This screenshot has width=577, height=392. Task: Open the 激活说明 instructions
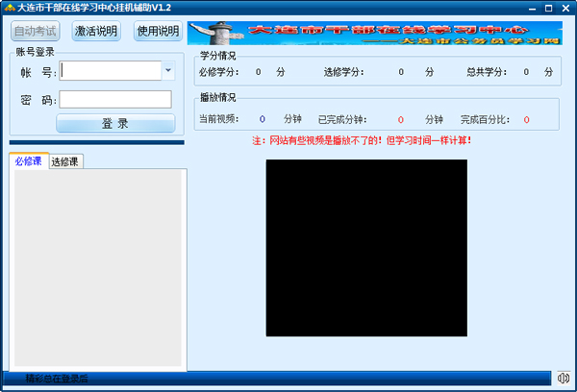pos(96,31)
